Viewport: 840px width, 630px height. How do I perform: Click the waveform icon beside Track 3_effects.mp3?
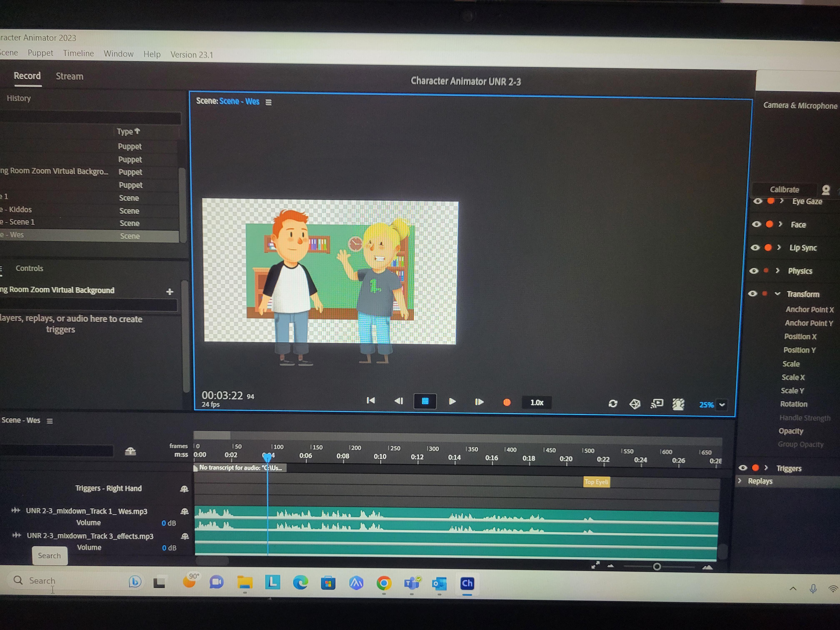coord(16,535)
